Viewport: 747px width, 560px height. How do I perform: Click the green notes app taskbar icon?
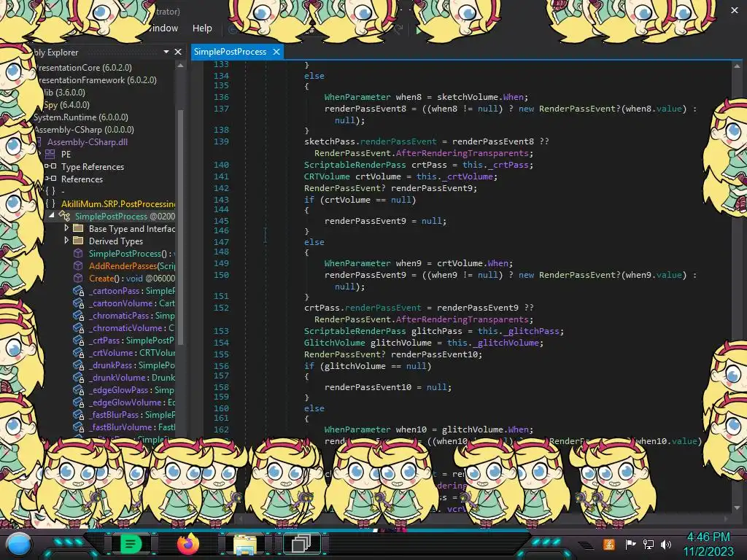pyautogui.click(x=131, y=543)
